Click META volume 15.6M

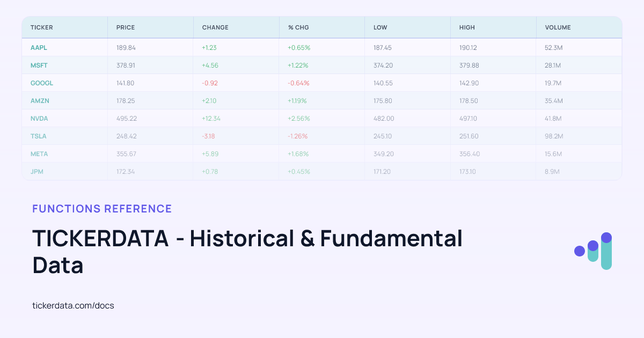(554, 153)
